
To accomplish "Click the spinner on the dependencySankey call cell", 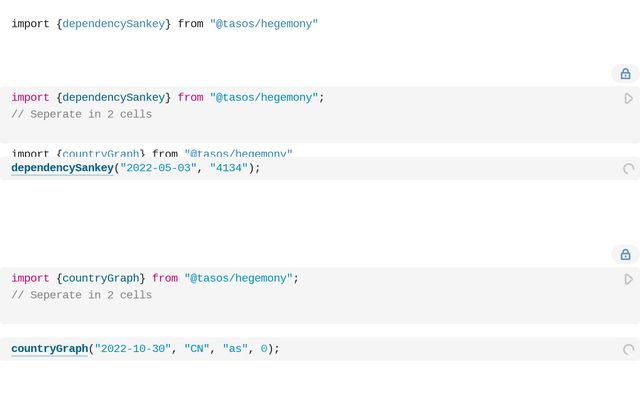I will pyautogui.click(x=628, y=169).
